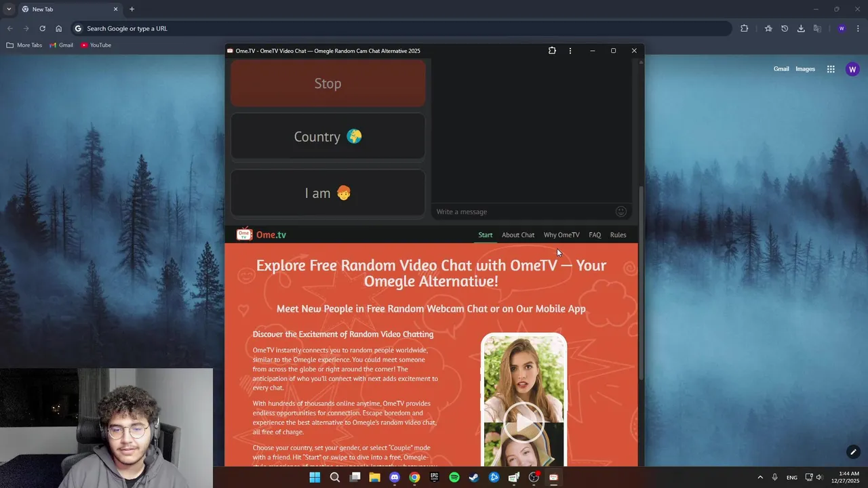Open the Chrome downloads icon

[801, 28]
